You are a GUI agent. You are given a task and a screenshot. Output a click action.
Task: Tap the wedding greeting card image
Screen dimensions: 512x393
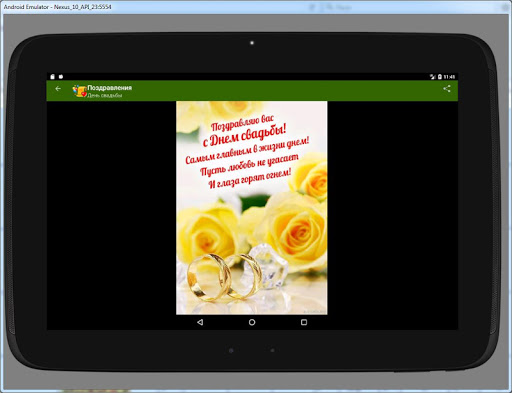coord(252,208)
